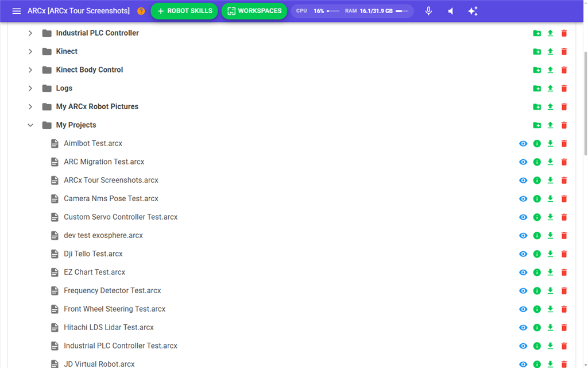Click the My ARCx Robot Pictures folder name
The height and width of the screenshot is (368, 588).
point(97,106)
